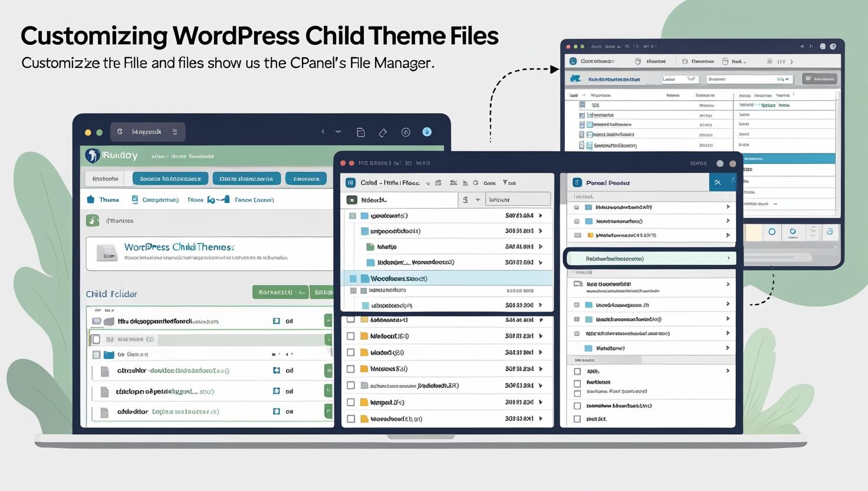
Task: Click the Runtloy logo icon
Action: 92,156
